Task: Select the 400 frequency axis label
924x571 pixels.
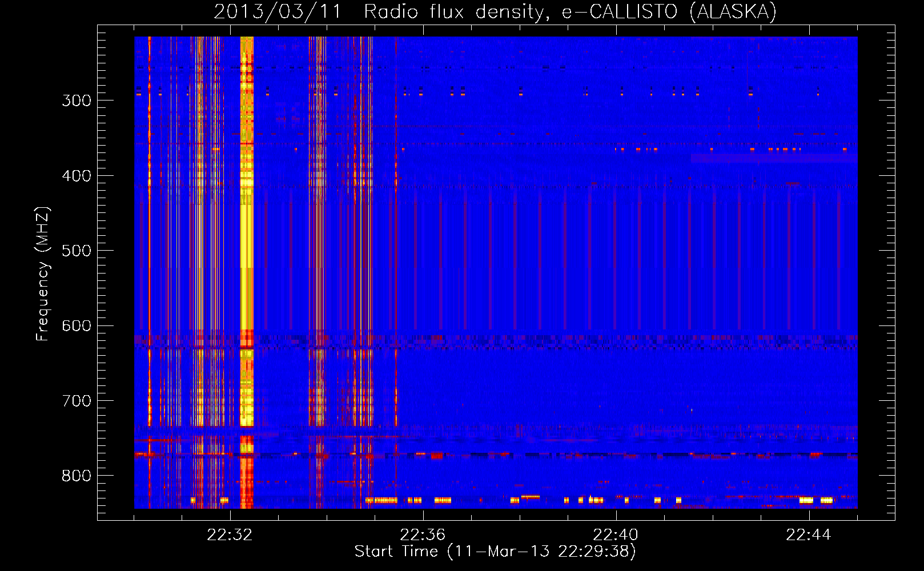Action: (x=77, y=176)
